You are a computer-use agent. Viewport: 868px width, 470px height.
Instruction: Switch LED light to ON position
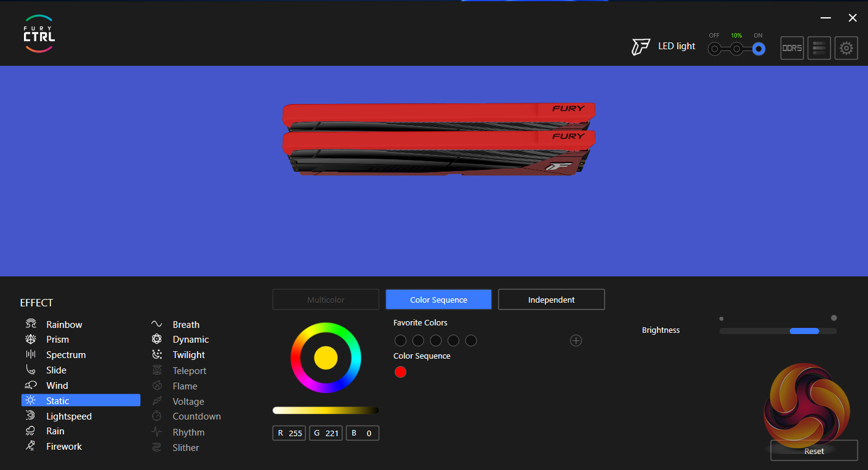point(758,49)
